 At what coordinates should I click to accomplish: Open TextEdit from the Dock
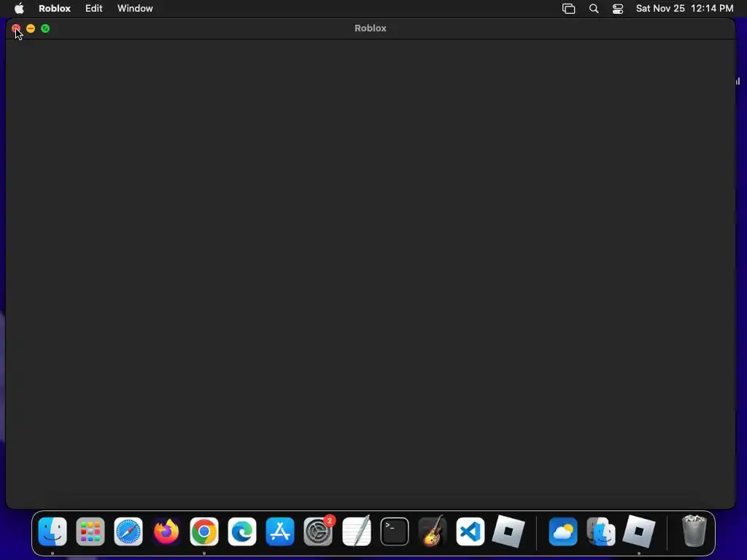356,532
